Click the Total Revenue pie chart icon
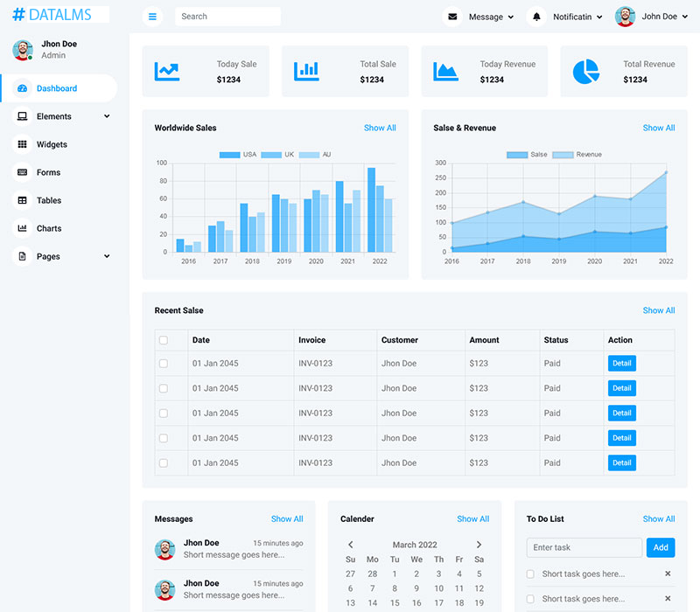This screenshot has width=700, height=612. (x=586, y=72)
